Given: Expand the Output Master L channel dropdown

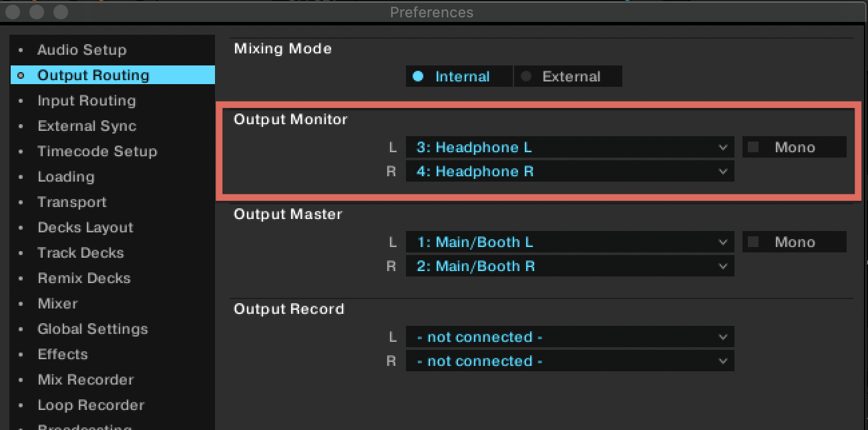Looking at the screenshot, I should 570,242.
